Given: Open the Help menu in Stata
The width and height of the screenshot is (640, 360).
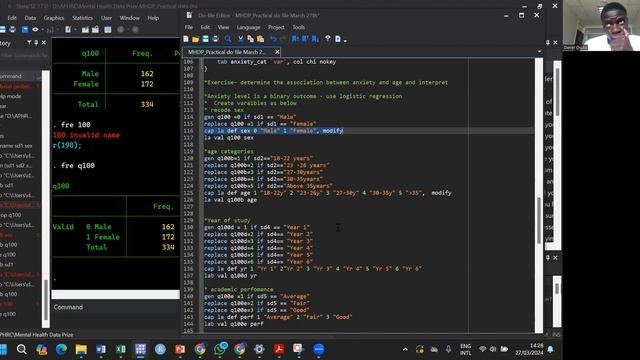Looking at the screenshot, I should click(153, 18).
